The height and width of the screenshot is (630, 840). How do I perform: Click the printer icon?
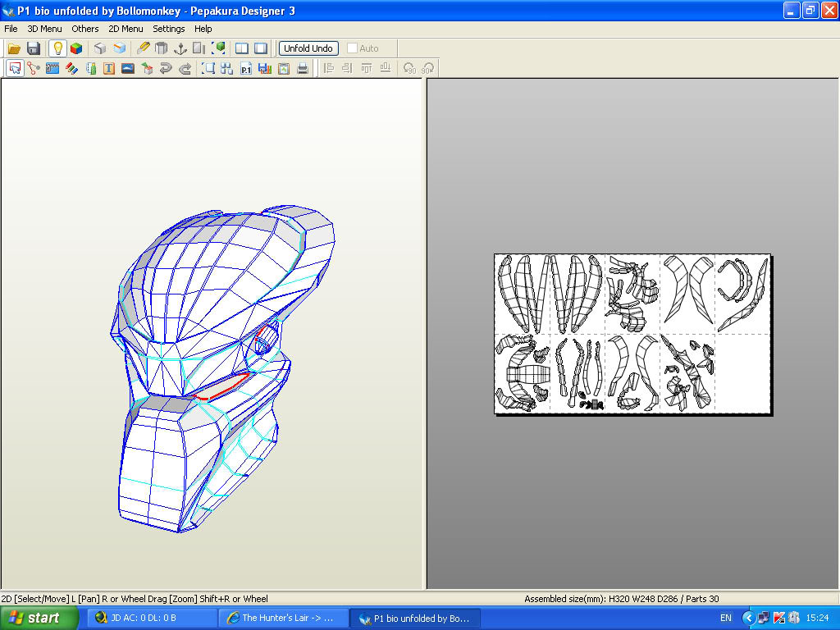point(303,68)
